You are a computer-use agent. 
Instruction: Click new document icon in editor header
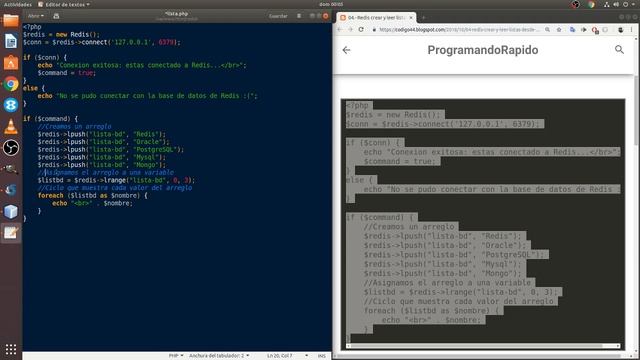pyautogui.click(x=56, y=16)
